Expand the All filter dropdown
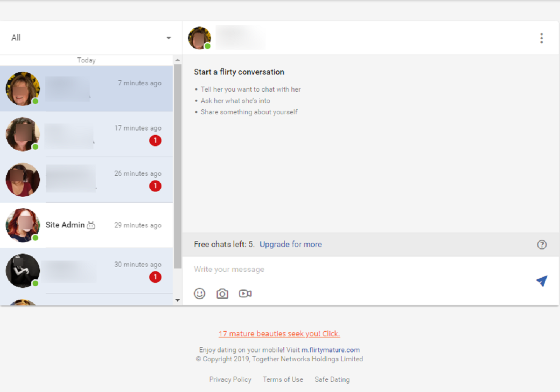Screen dimensions: 560x392 pos(168,38)
